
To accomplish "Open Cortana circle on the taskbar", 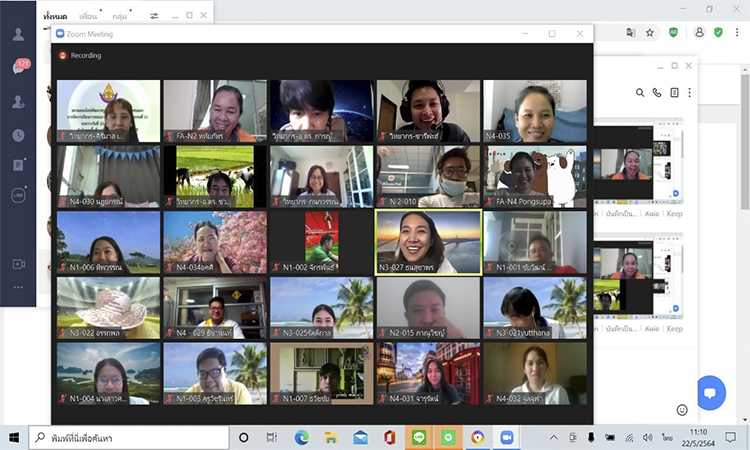I will tap(243, 438).
